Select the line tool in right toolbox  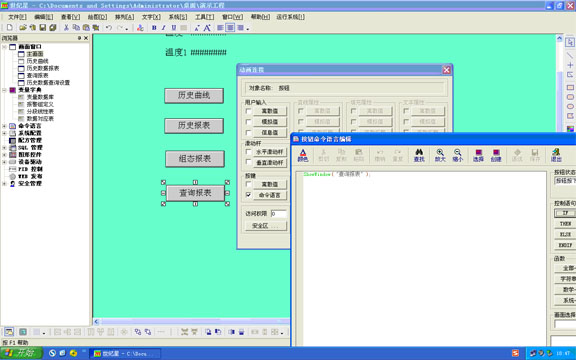coord(570,55)
